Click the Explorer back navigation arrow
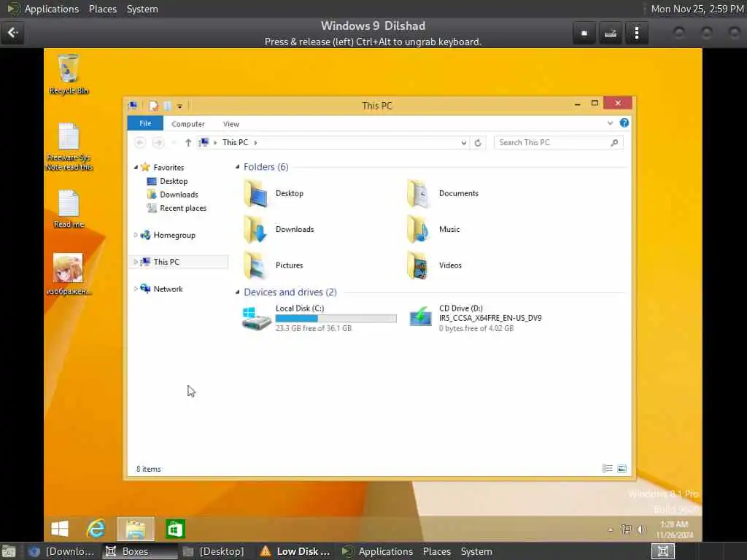The image size is (747, 560). coord(140,142)
